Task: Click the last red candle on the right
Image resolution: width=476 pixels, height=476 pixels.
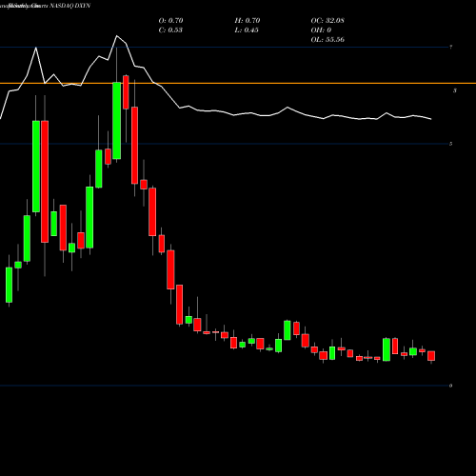Action: pyautogui.click(x=431, y=356)
